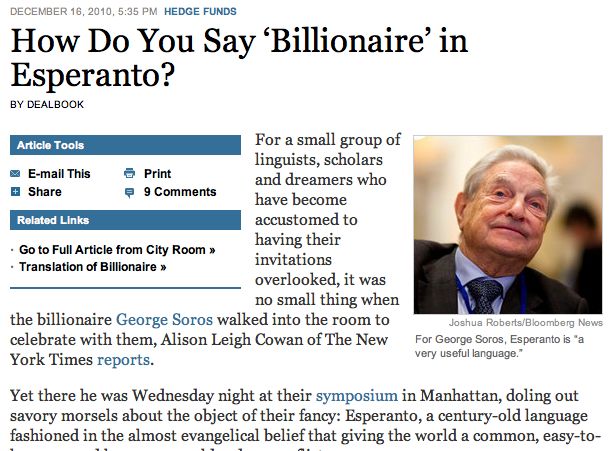
Task: Open the Share option
Action: pos(45,192)
